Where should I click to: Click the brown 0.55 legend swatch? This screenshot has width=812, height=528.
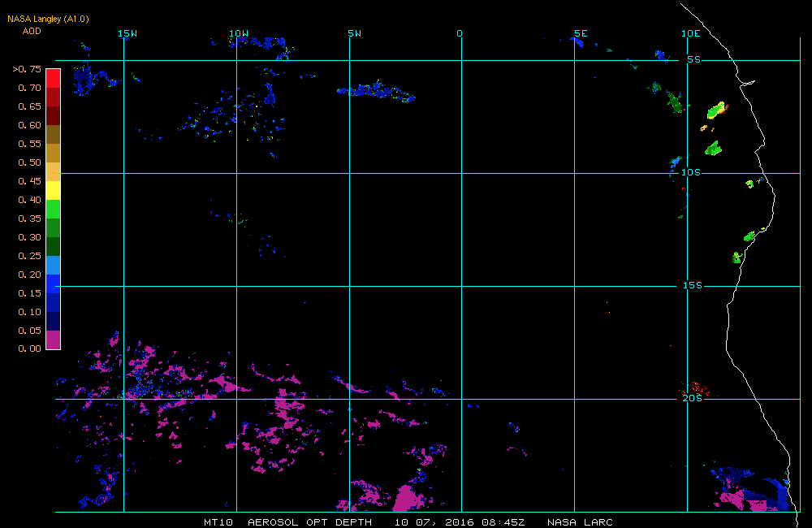[x=54, y=134]
